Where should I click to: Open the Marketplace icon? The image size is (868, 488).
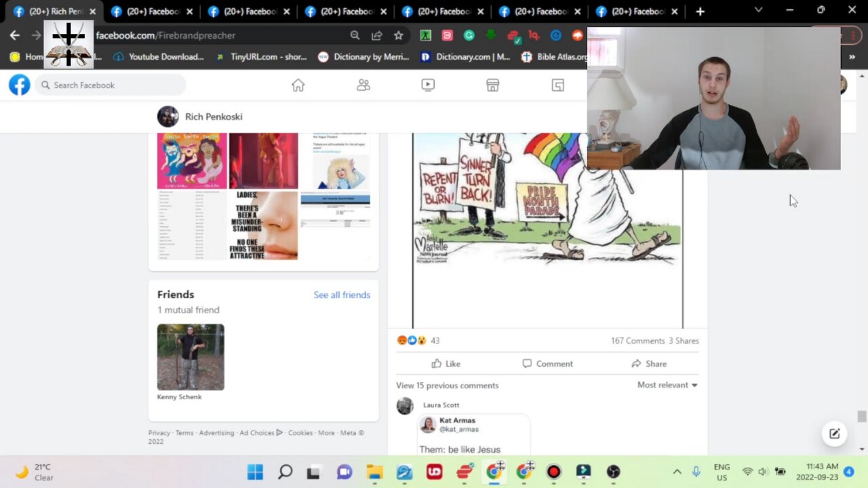493,85
